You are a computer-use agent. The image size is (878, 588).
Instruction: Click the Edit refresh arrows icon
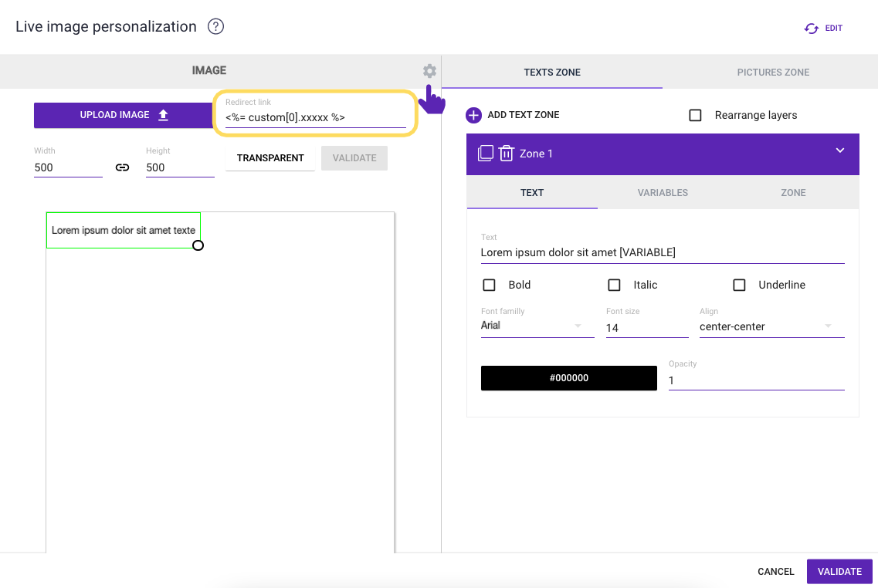coord(812,29)
